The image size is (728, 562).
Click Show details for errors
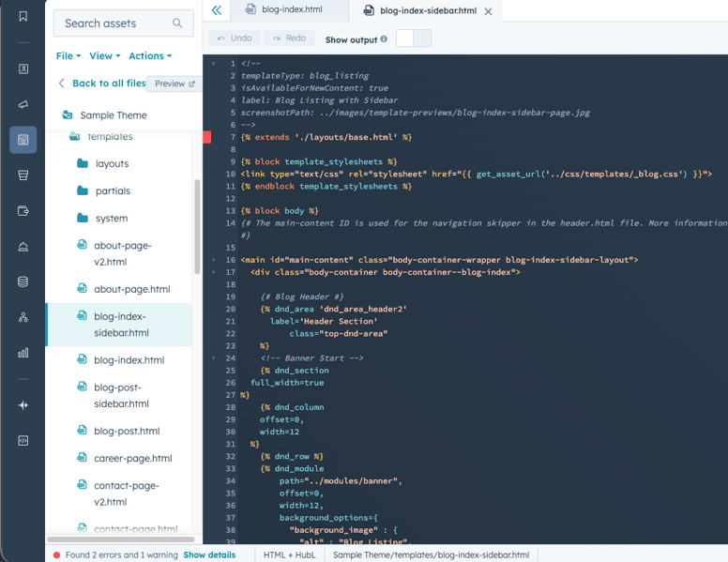[x=209, y=555]
